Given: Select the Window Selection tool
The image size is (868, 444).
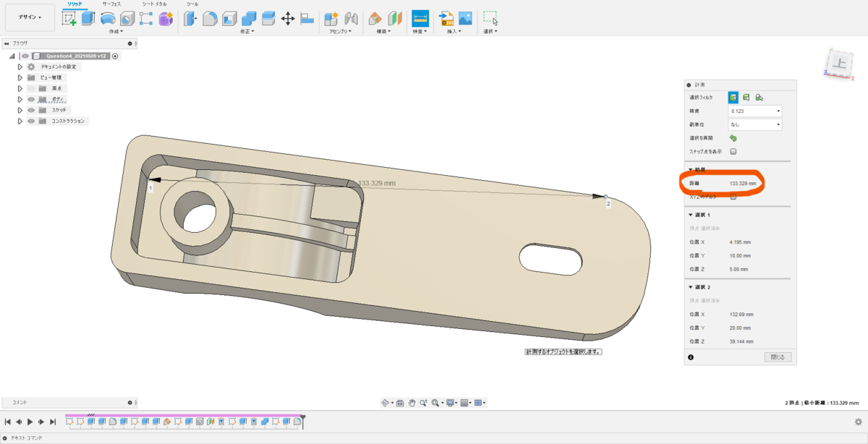Looking at the screenshot, I should click(490, 19).
